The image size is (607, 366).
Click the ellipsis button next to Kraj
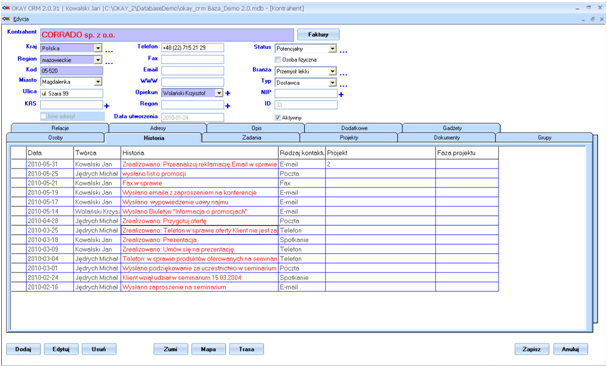(x=109, y=51)
